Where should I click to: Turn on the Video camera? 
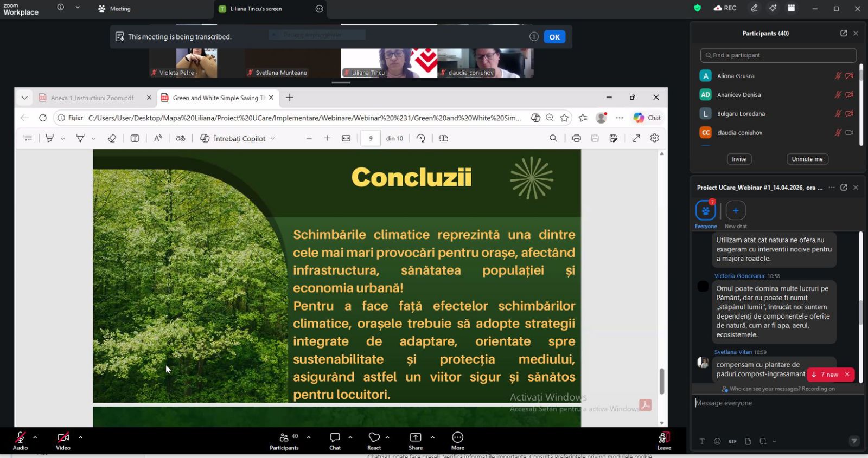point(63,437)
